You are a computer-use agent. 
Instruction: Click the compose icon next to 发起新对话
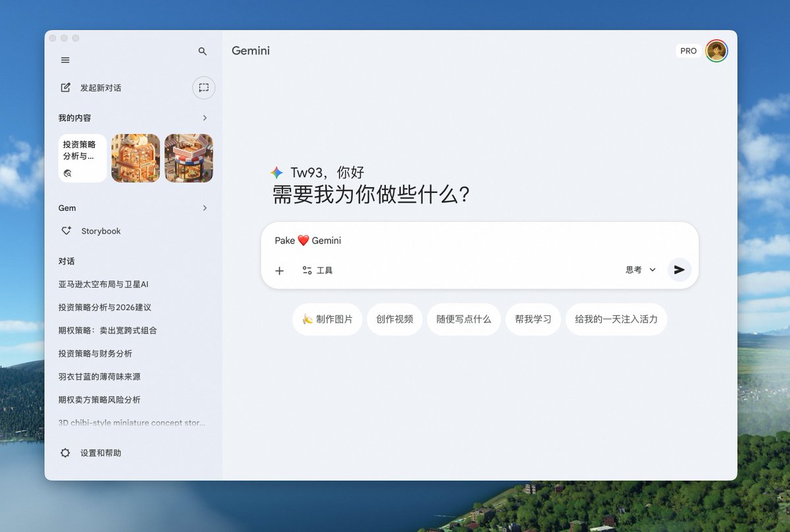[x=64, y=87]
